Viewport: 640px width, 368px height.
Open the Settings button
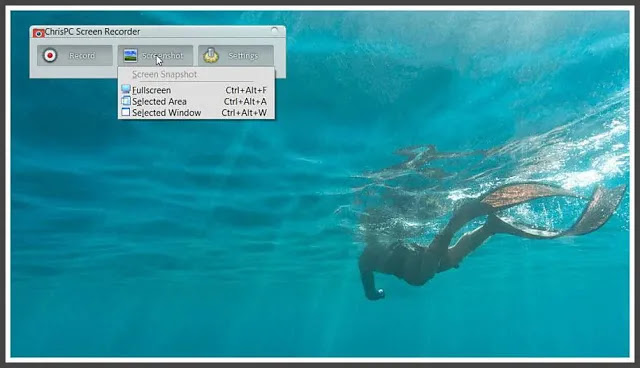pos(236,55)
